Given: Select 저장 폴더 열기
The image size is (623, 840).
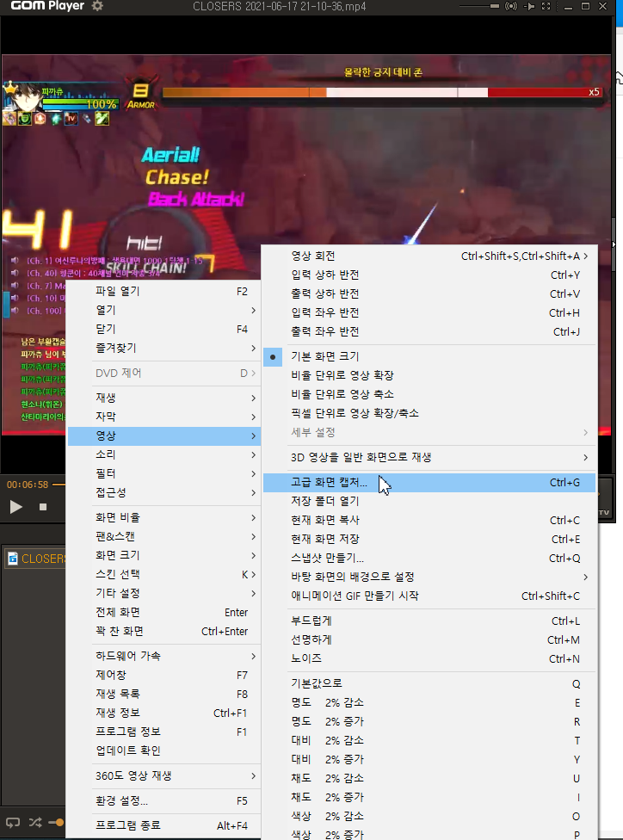Looking at the screenshot, I should coord(429,502).
